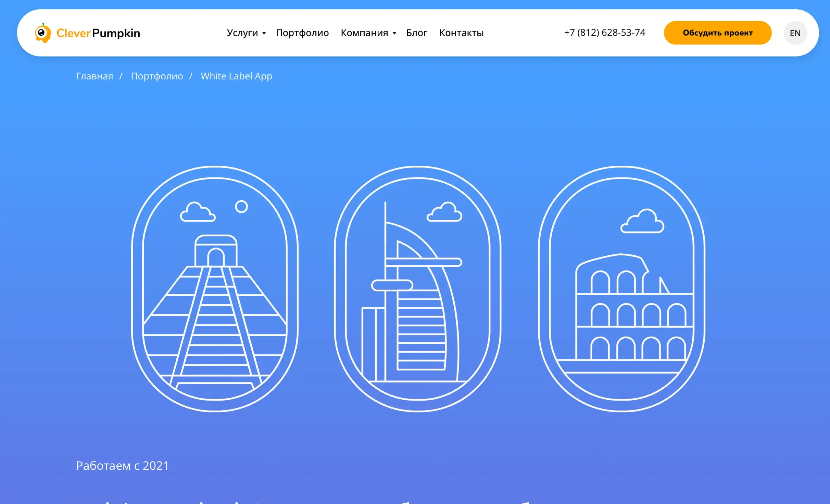Open the Портфолио menu item
Viewport: 830px width, 504px height.
pos(302,33)
